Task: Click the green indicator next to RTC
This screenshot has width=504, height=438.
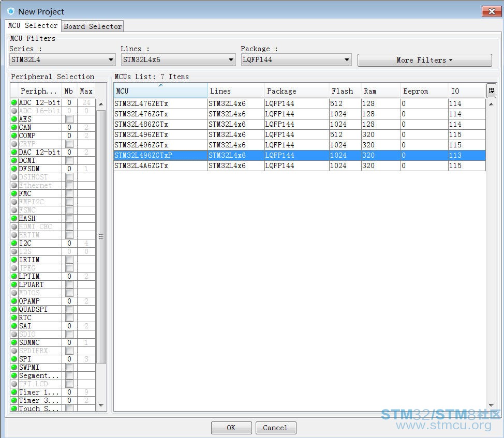Action: click(14, 318)
